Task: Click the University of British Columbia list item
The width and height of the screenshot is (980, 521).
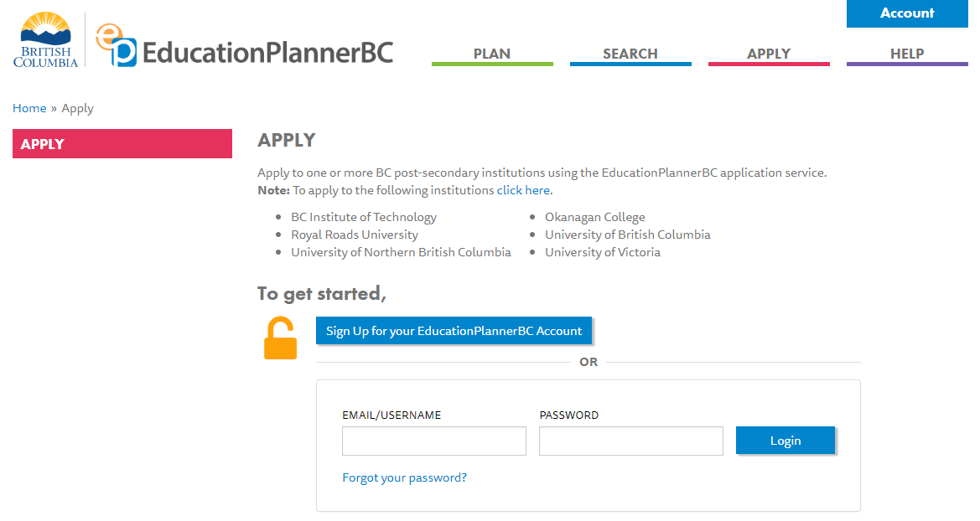Action: (627, 235)
